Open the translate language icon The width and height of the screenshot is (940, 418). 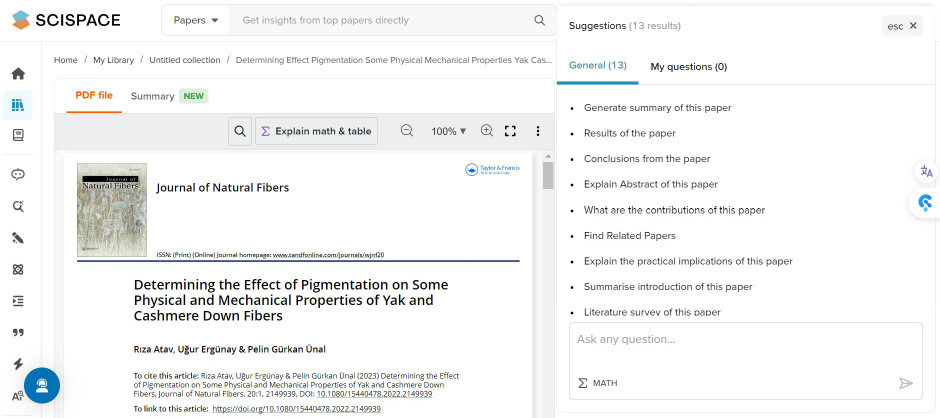coord(926,171)
